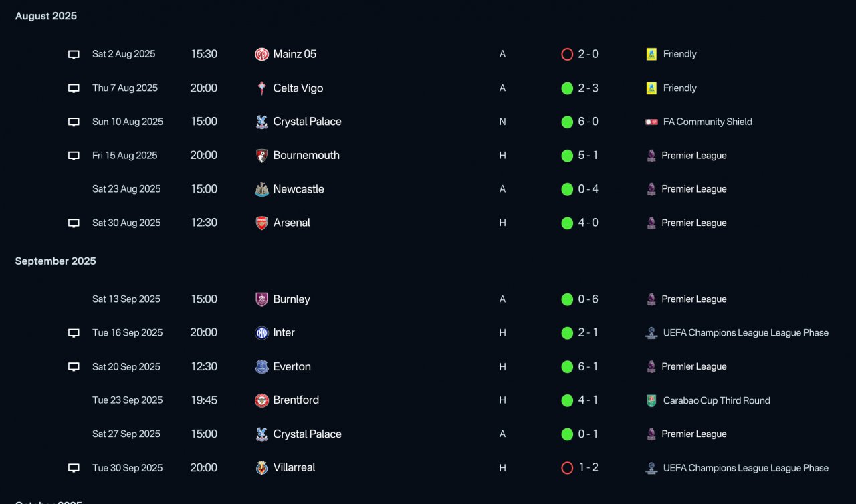856x504 pixels.
Task: Open the 4 - 0 Arsenal match score
Action: [588, 223]
